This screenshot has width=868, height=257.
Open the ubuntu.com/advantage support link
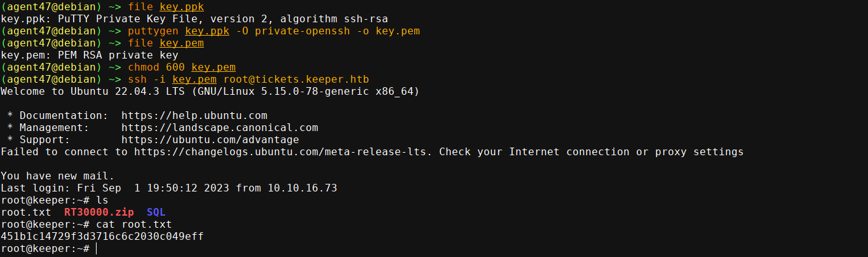(210, 140)
